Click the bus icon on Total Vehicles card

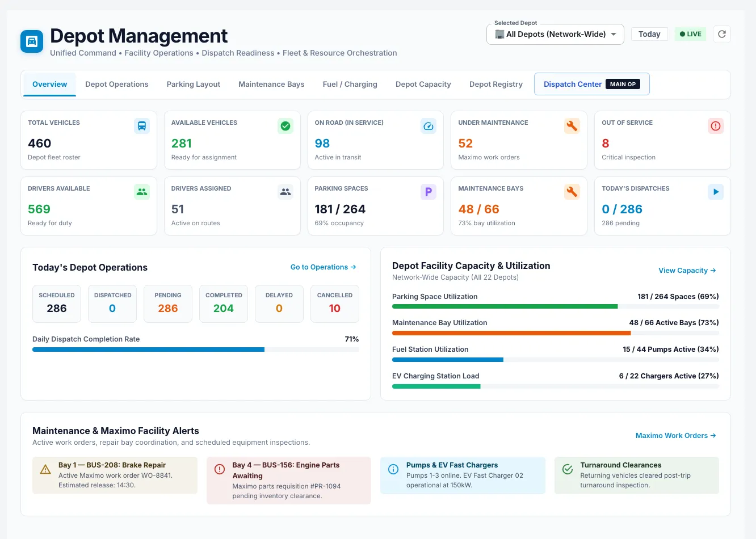tap(142, 126)
